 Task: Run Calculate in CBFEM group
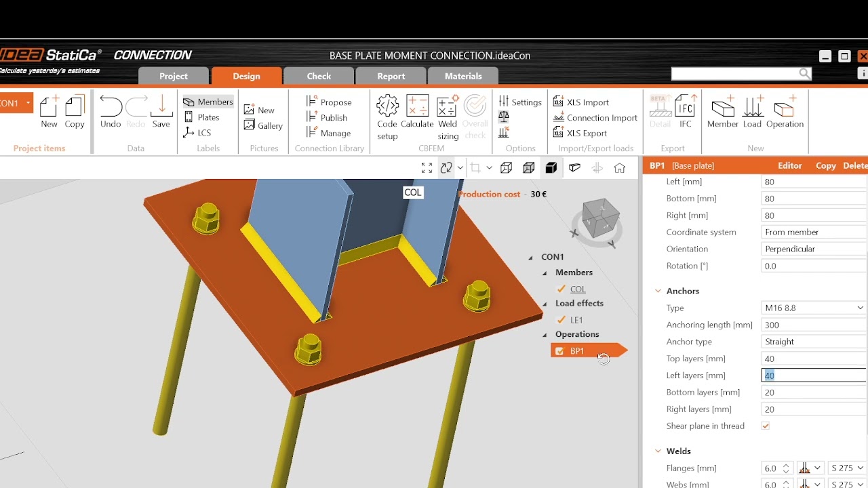tap(417, 112)
